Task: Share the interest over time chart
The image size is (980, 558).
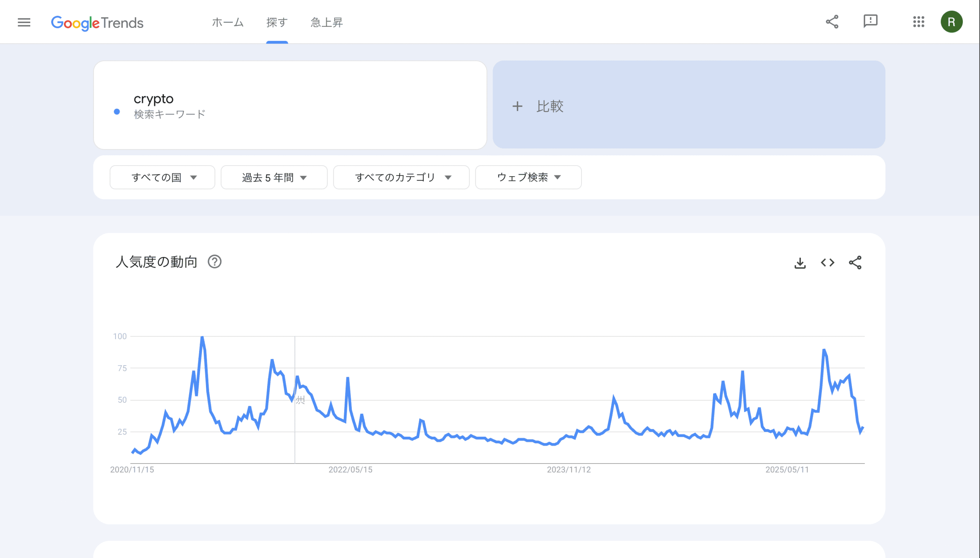Action: [855, 263]
